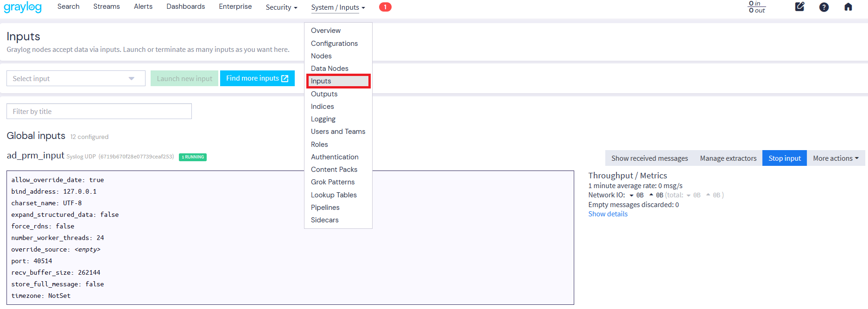Focus the Filter by title field

click(x=99, y=112)
